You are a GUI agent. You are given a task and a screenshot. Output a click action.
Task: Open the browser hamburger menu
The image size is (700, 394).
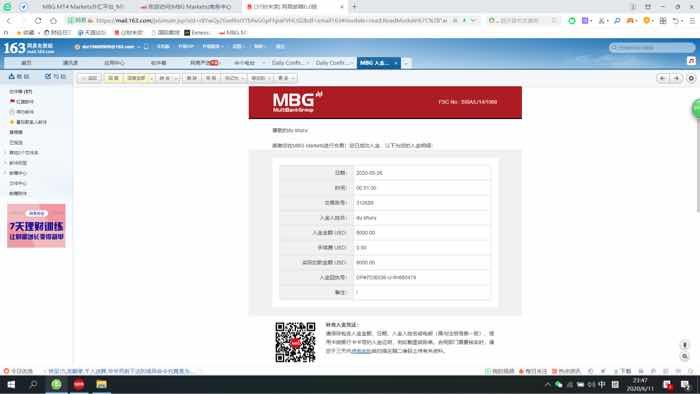(692, 21)
